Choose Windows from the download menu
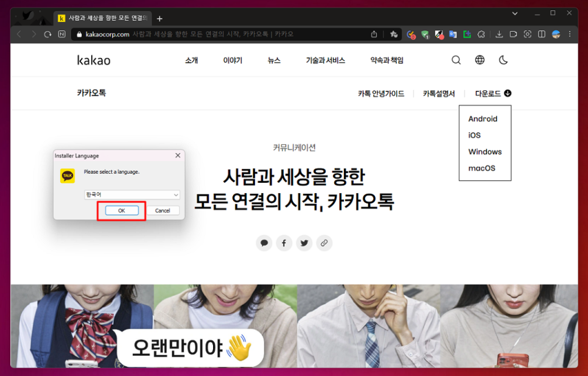This screenshot has width=588, height=376. [x=485, y=152]
